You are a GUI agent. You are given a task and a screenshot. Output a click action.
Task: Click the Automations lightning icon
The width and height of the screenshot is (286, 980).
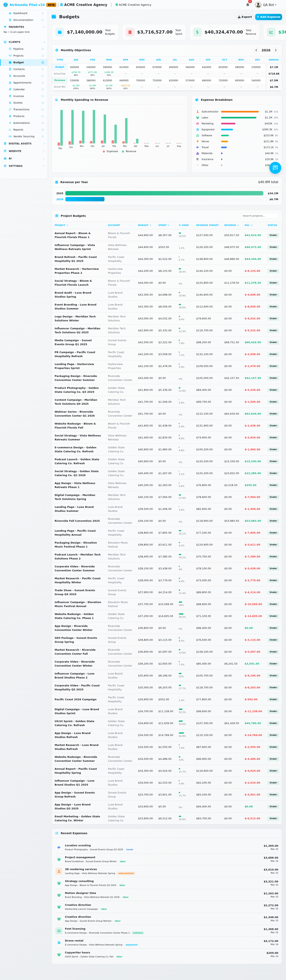[x=10, y=123]
